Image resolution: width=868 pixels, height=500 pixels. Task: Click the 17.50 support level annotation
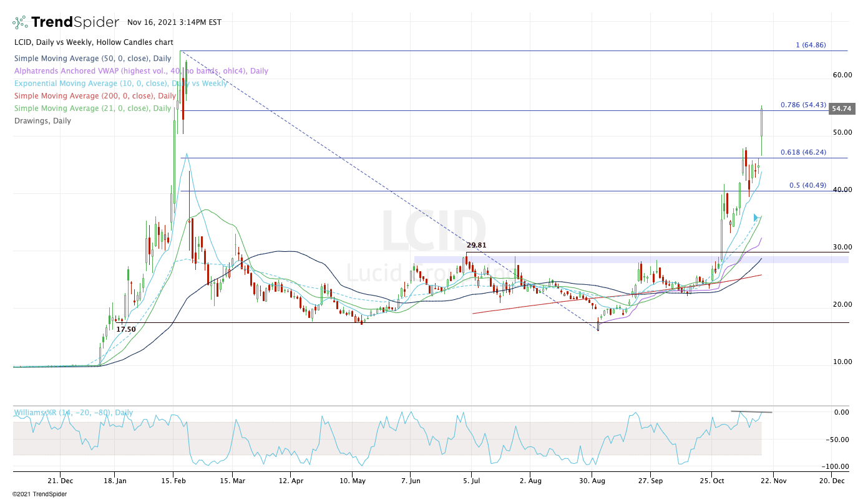click(126, 329)
